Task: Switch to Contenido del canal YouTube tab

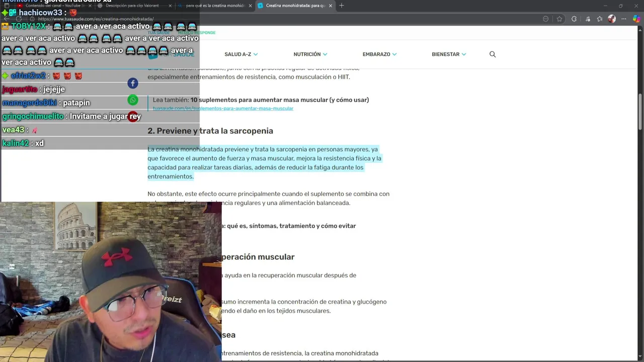Action: [53, 6]
